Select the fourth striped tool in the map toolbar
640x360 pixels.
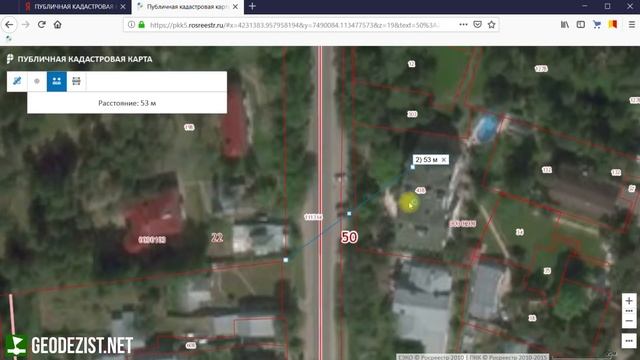click(76, 81)
